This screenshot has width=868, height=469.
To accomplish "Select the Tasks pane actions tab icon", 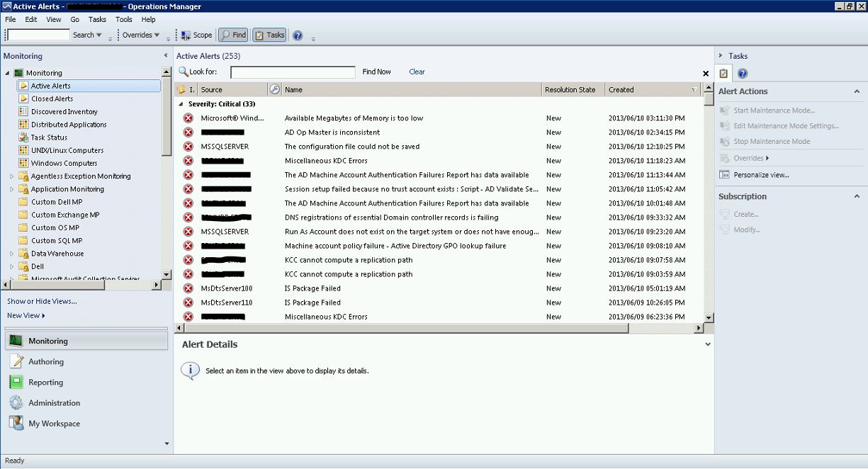I will [723, 73].
